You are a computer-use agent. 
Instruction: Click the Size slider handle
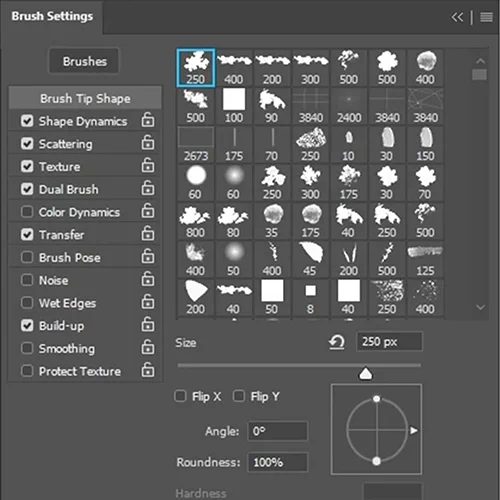pos(366,374)
